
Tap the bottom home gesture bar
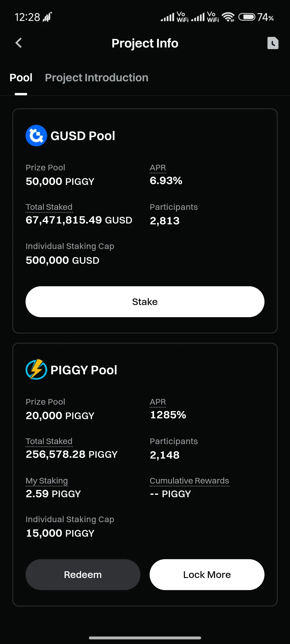(145, 638)
